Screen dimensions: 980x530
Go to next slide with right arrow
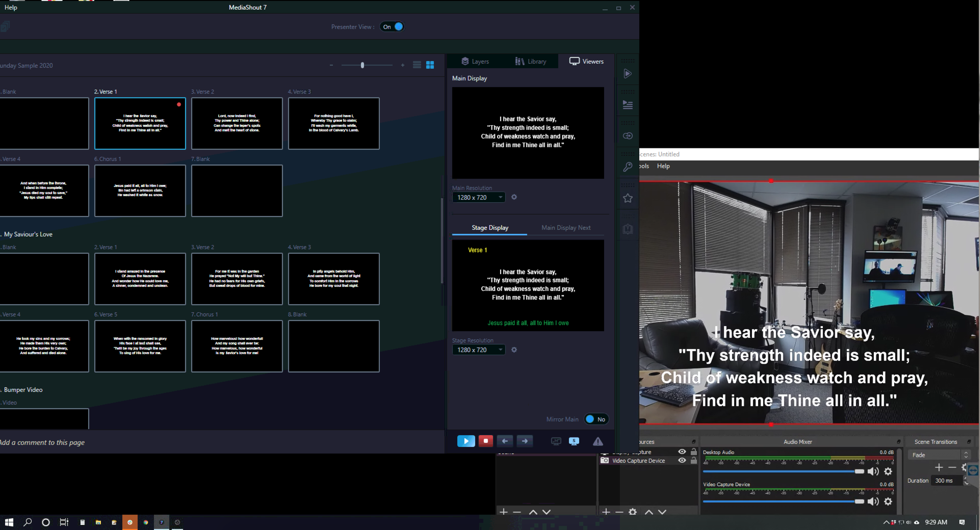pyautogui.click(x=525, y=441)
